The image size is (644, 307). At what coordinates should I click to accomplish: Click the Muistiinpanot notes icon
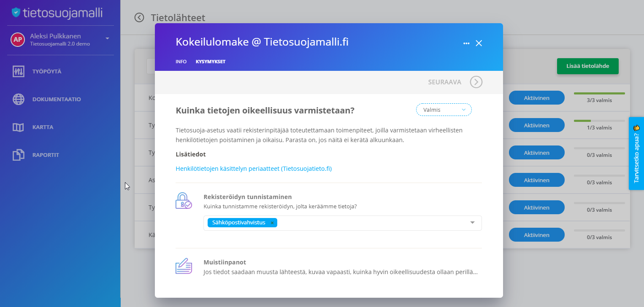tap(184, 266)
